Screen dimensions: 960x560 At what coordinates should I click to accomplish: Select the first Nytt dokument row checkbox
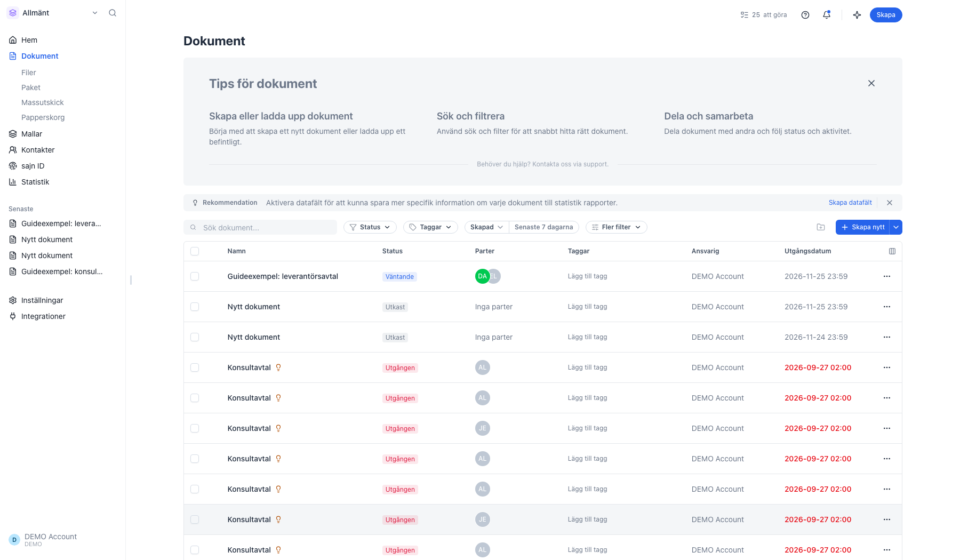195,307
